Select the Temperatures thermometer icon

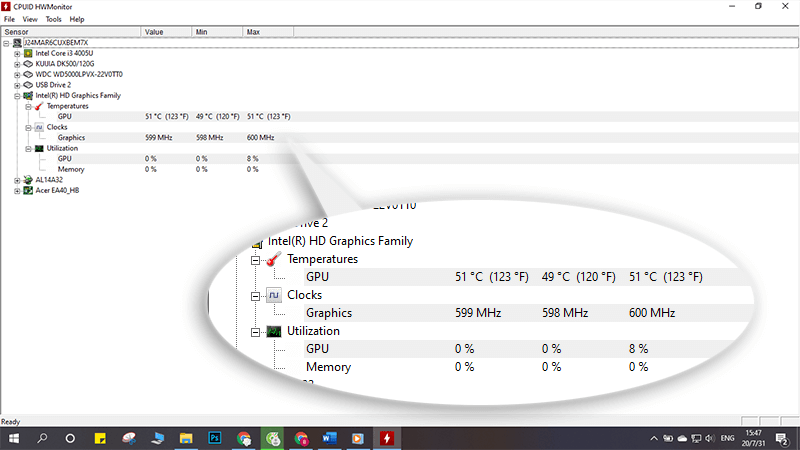(x=39, y=106)
